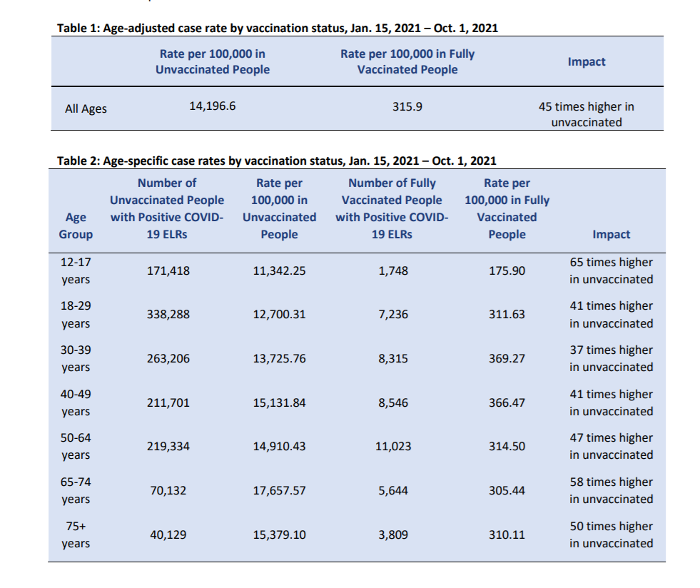Viewport: 700px width, 588px height.
Task: Select the cell 8,315
Action: pyautogui.click(x=393, y=359)
